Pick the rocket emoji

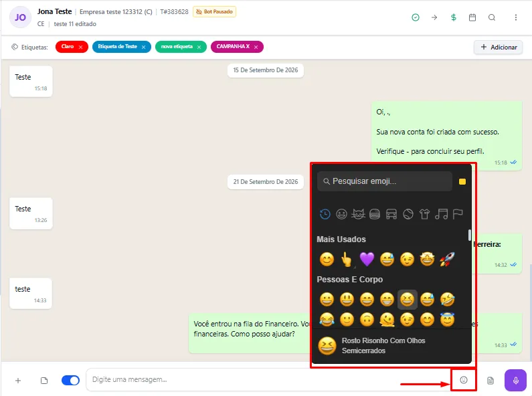[x=447, y=260]
